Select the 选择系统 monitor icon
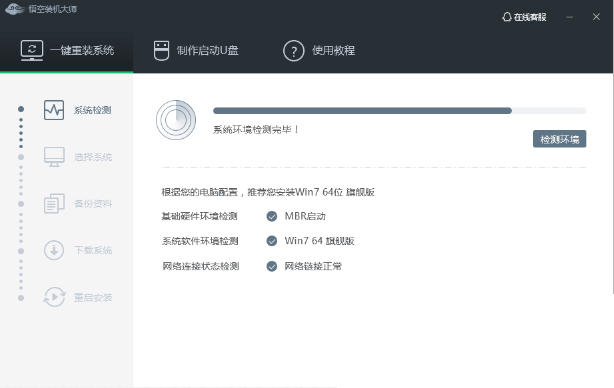Screen dimensions: 614x388 point(54,157)
